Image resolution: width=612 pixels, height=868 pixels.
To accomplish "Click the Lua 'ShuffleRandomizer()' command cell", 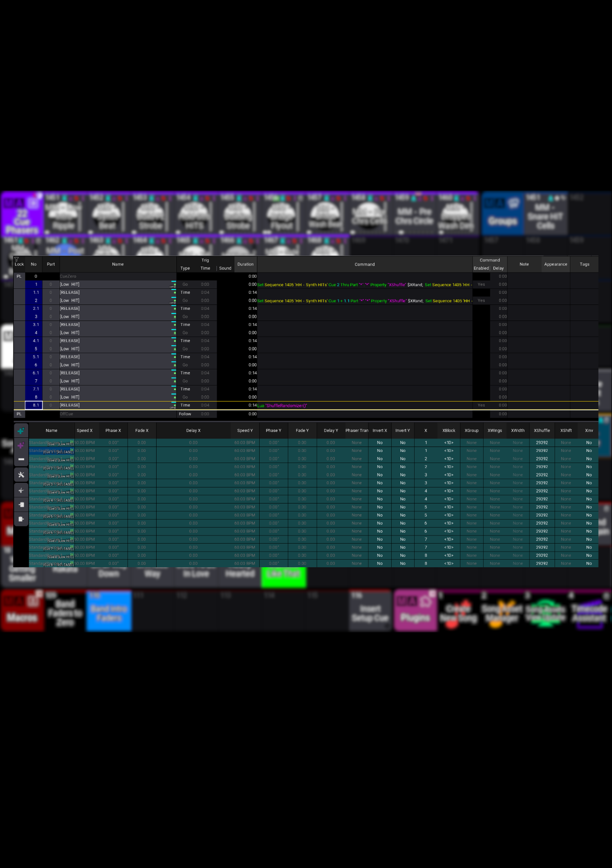I will click(x=365, y=406).
